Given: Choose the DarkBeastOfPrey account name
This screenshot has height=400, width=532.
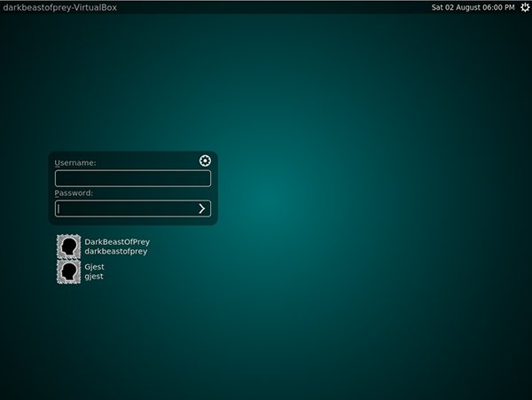Looking at the screenshot, I should click(x=117, y=242).
